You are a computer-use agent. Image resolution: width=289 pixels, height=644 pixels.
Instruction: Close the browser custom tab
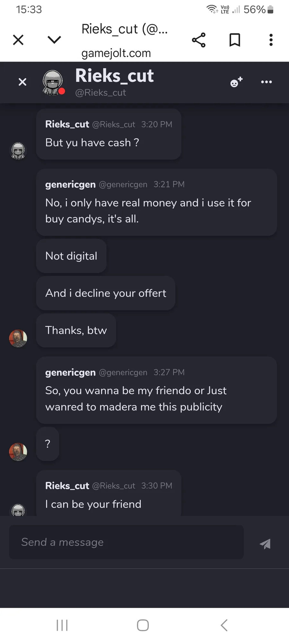pyautogui.click(x=18, y=40)
